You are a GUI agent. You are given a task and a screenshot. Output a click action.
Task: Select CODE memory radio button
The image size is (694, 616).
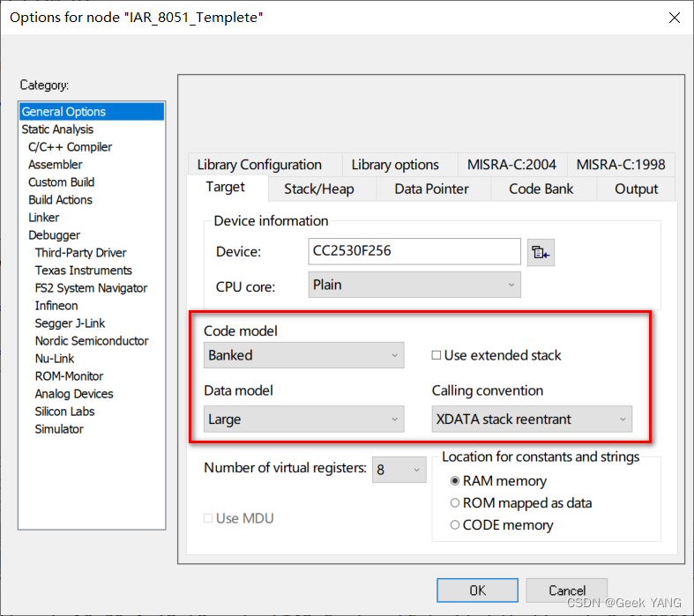[x=454, y=525]
